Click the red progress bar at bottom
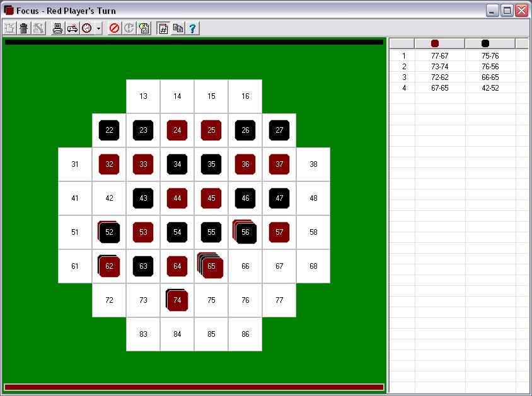 (194, 387)
